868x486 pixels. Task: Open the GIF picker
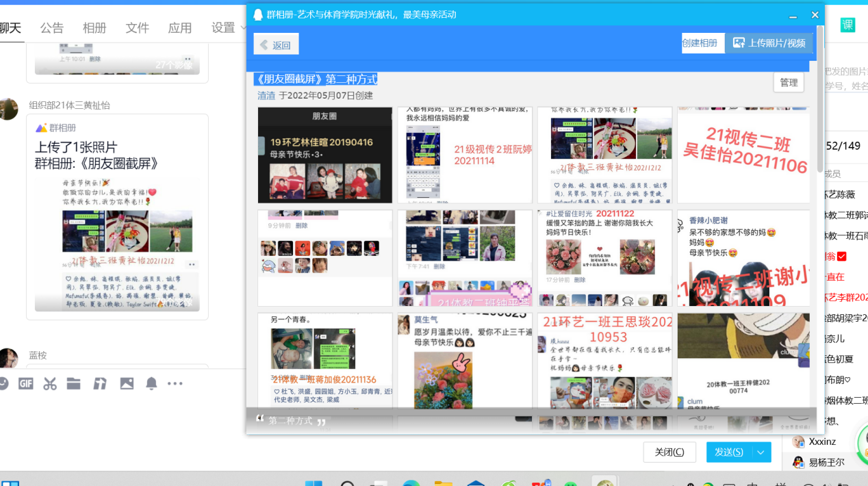coord(26,383)
